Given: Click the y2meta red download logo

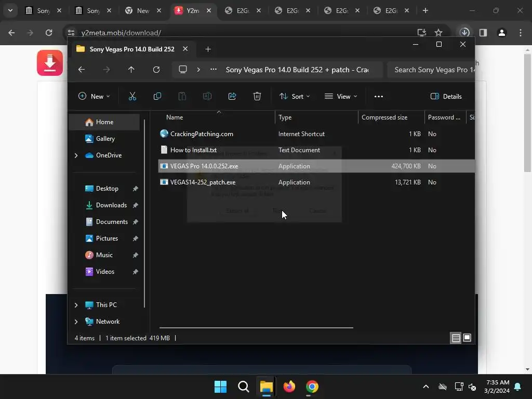Looking at the screenshot, I should pyautogui.click(x=50, y=63).
